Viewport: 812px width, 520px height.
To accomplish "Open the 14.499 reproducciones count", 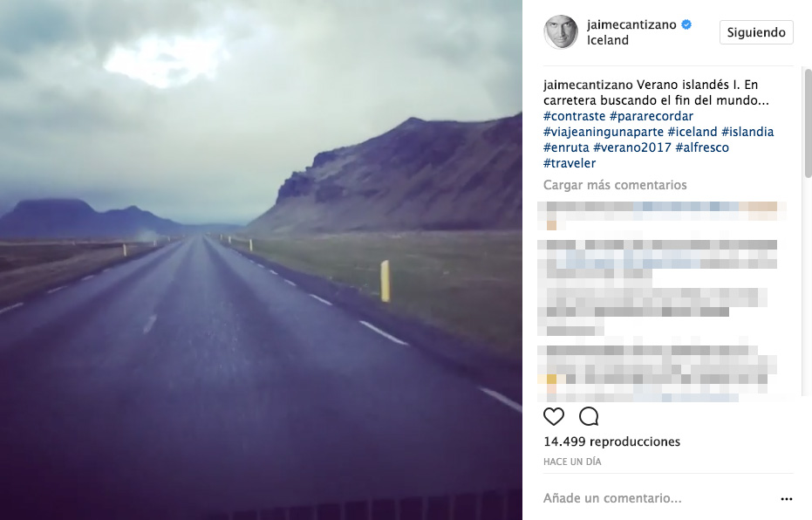I will (611, 441).
